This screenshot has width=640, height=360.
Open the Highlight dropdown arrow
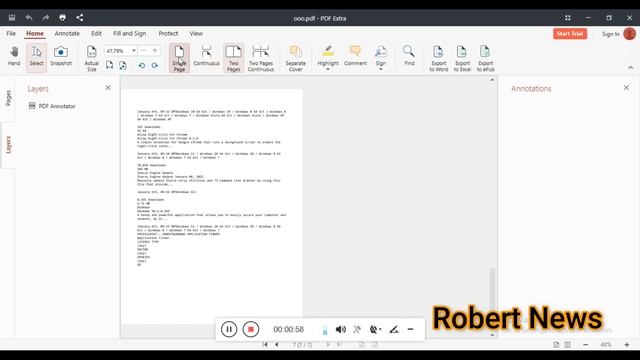[x=328, y=69]
